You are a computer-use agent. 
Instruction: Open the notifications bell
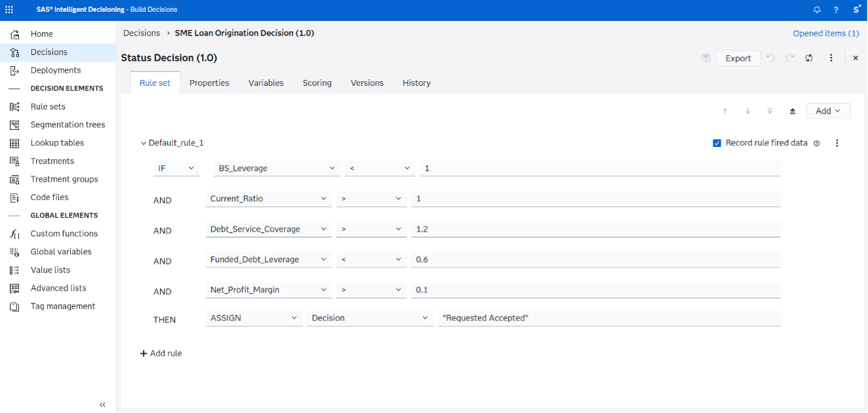pos(817,10)
